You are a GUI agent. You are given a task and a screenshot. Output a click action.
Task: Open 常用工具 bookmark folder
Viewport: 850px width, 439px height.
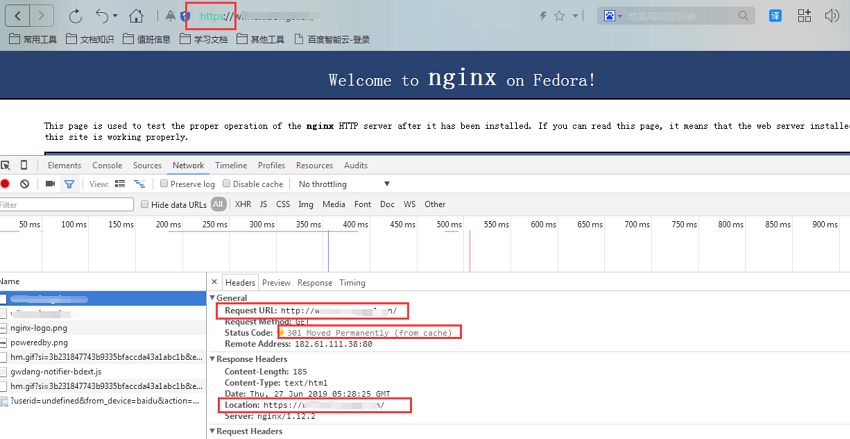(34, 39)
